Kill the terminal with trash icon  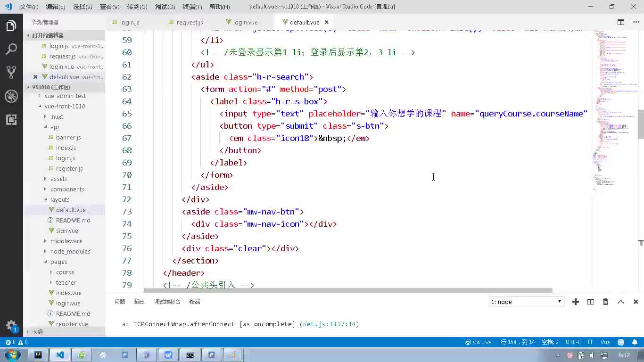coord(606,302)
